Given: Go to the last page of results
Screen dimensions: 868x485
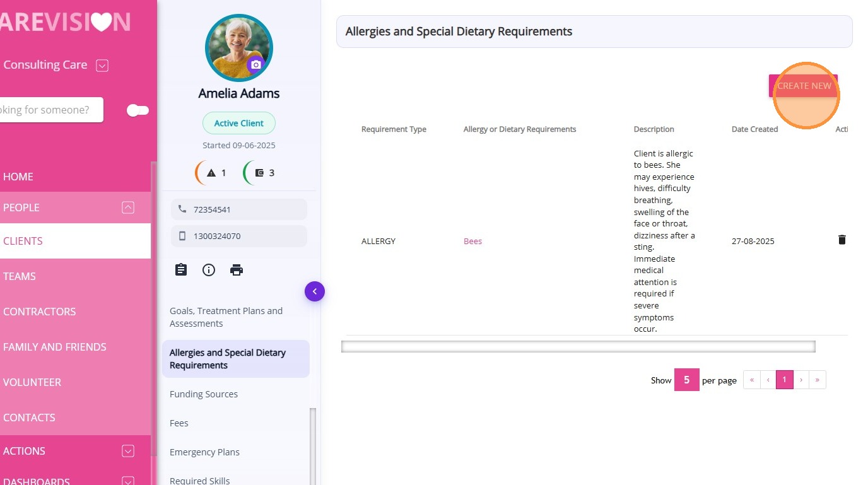Looking at the screenshot, I should [818, 380].
